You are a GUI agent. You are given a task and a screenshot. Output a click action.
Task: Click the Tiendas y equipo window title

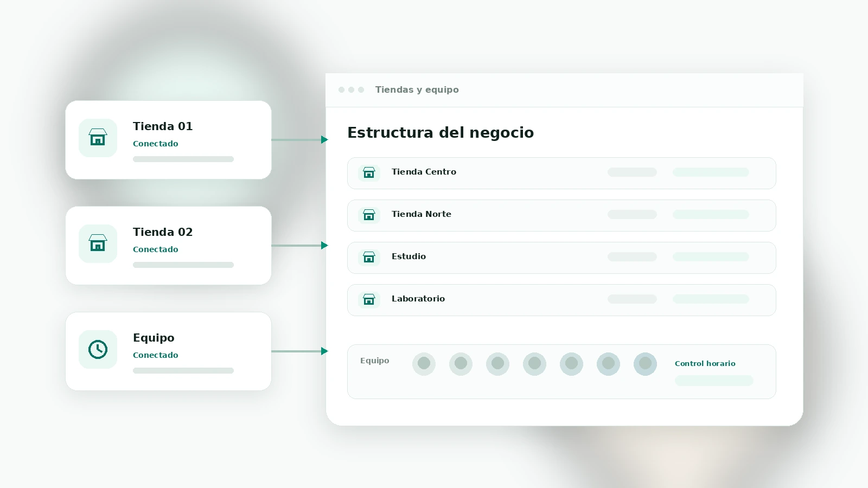point(417,90)
